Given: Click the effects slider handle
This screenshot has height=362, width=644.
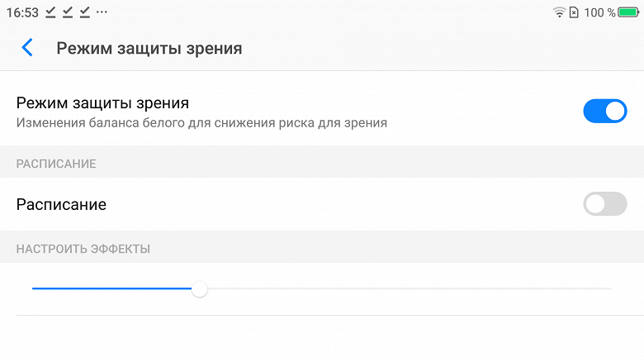Looking at the screenshot, I should [199, 288].
